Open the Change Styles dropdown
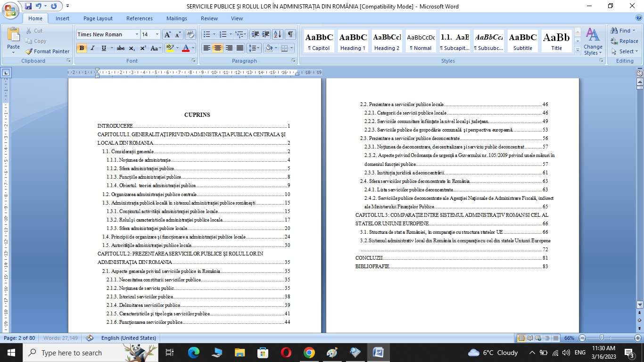Viewport: 644px width, 362px height. pyautogui.click(x=593, y=41)
